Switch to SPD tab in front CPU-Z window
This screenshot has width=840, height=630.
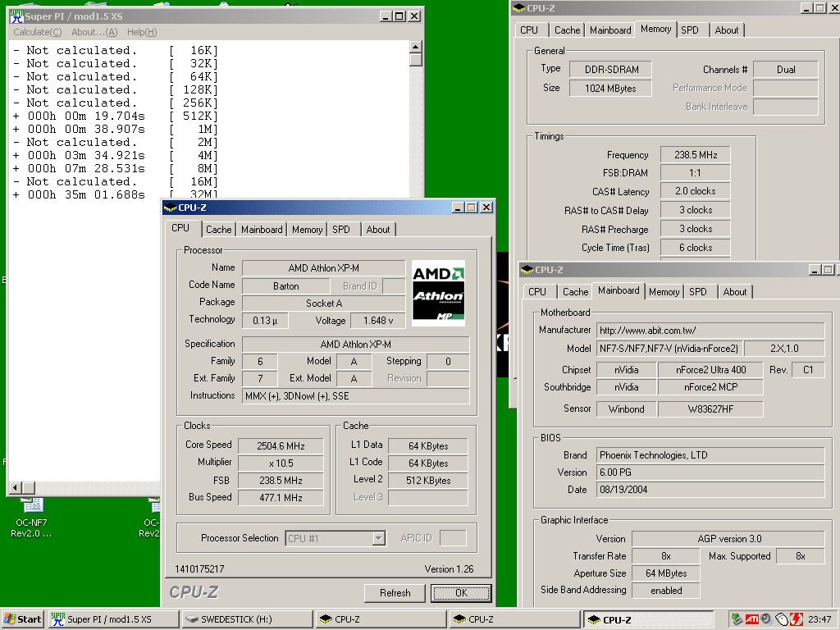pos(341,230)
